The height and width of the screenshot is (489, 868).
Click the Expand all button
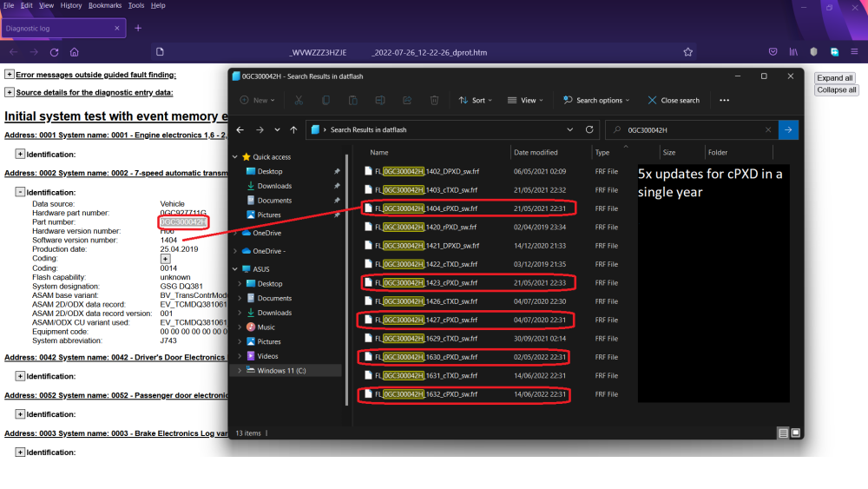(x=835, y=78)
